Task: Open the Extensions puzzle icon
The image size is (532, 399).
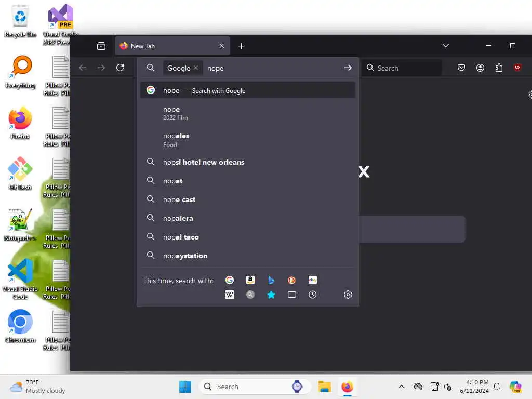Action: click(499, 68)
